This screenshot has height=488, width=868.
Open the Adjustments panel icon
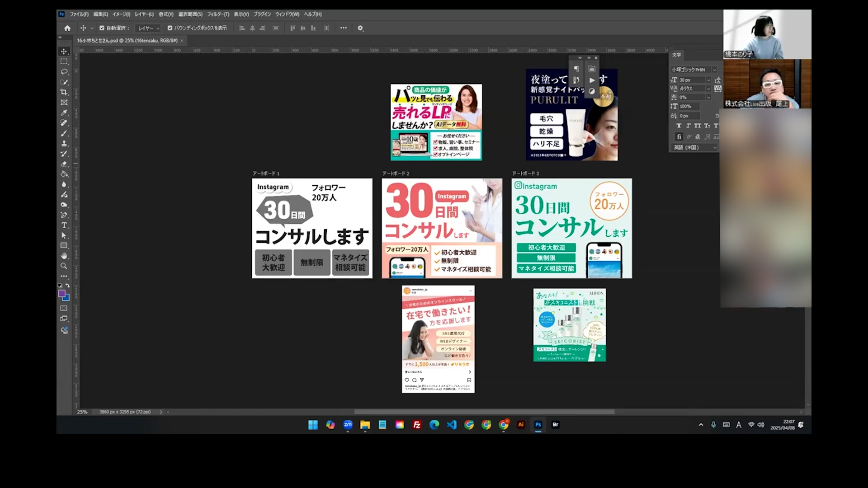pyautogui.click(x=592, y=91)
